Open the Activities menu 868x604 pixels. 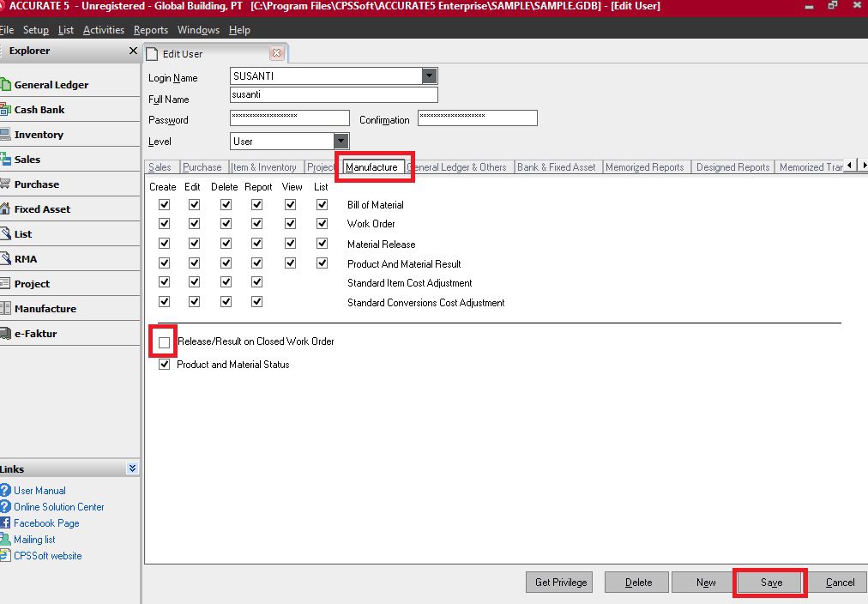click(x=103, y=29)
